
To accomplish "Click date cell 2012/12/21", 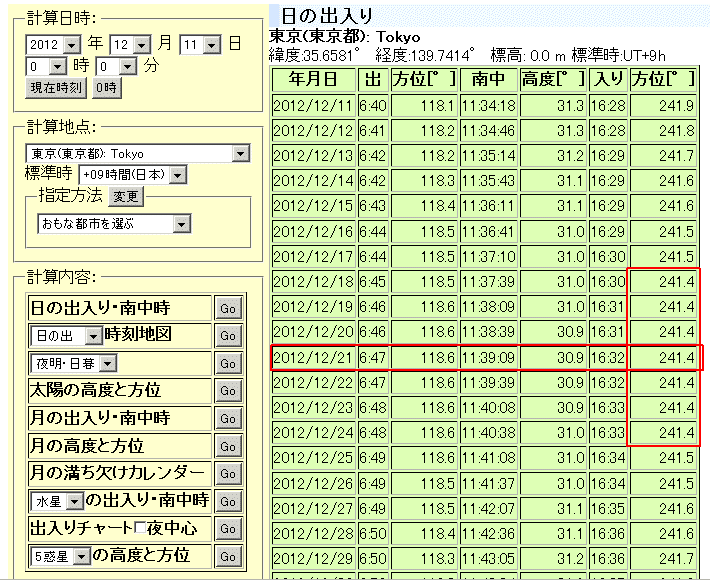I will (313, 358).
